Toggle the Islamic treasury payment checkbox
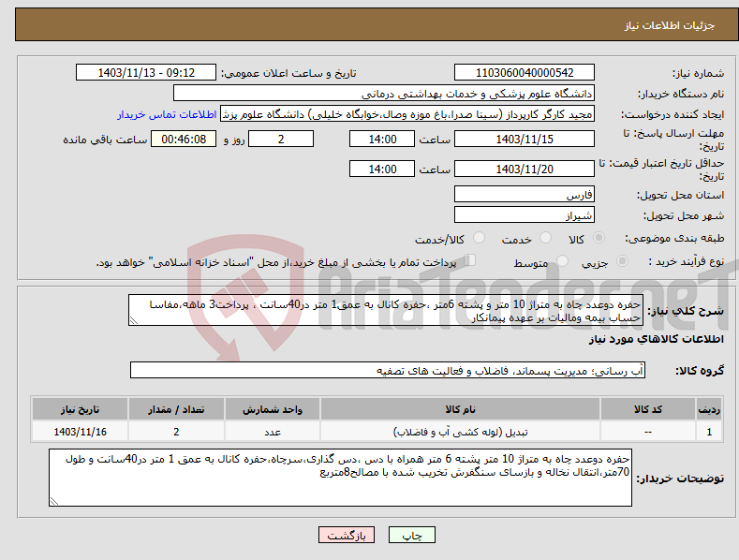 click(470, 259)
